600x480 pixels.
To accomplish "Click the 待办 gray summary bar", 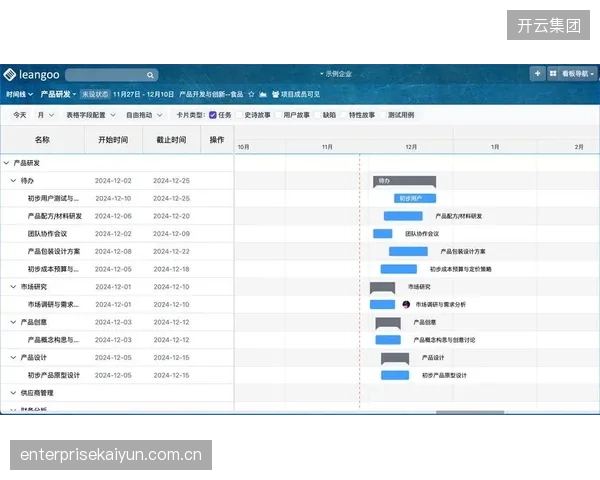I will pyautogui.click(x=404, y=181).
